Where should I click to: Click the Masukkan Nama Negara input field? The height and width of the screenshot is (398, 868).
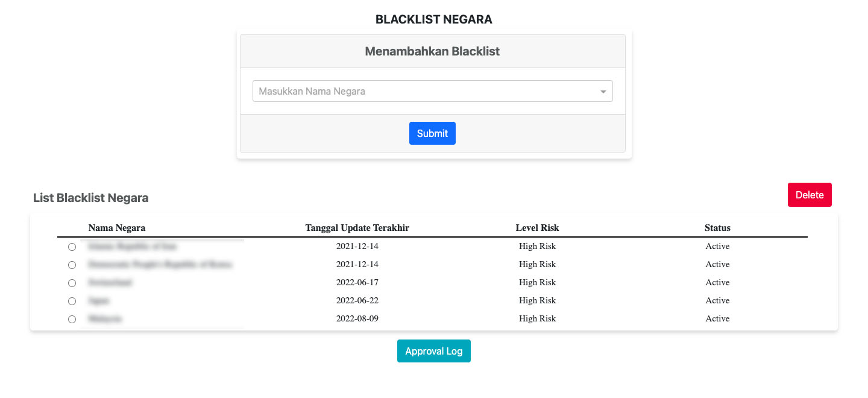click(422, 92)
